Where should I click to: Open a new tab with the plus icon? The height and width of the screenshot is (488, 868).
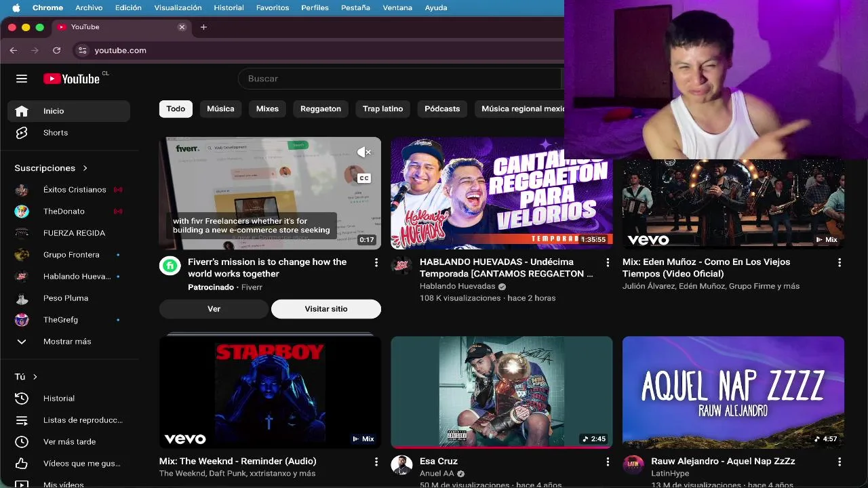203,27
